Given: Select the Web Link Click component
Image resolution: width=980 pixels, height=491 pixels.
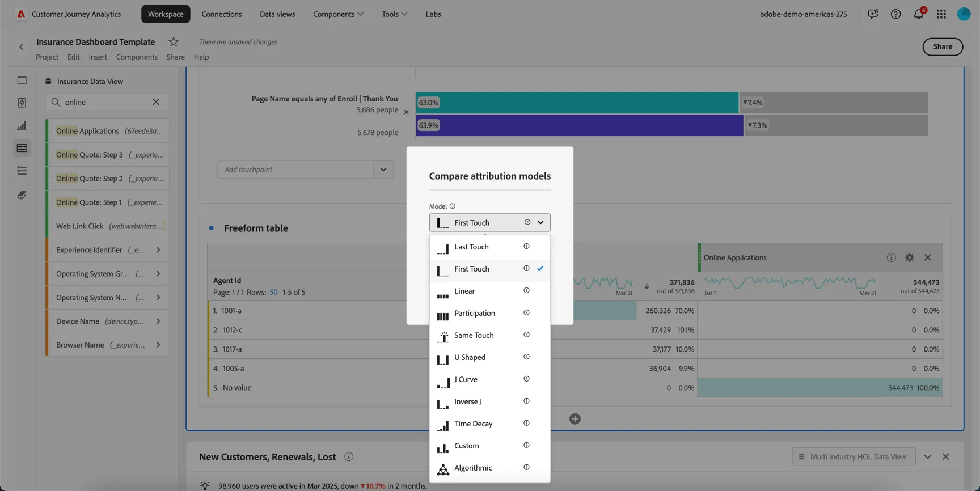Looking at the screenshot, I should pos(108,226).
